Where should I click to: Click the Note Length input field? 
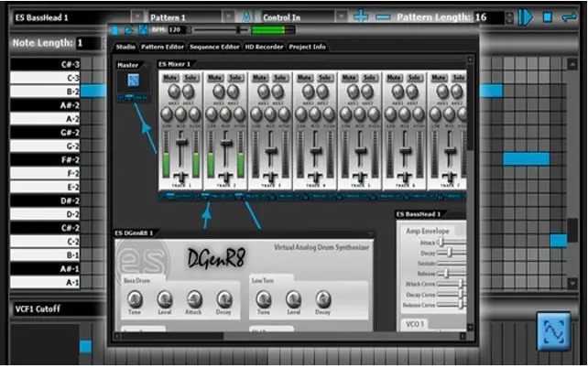(90, 43)
